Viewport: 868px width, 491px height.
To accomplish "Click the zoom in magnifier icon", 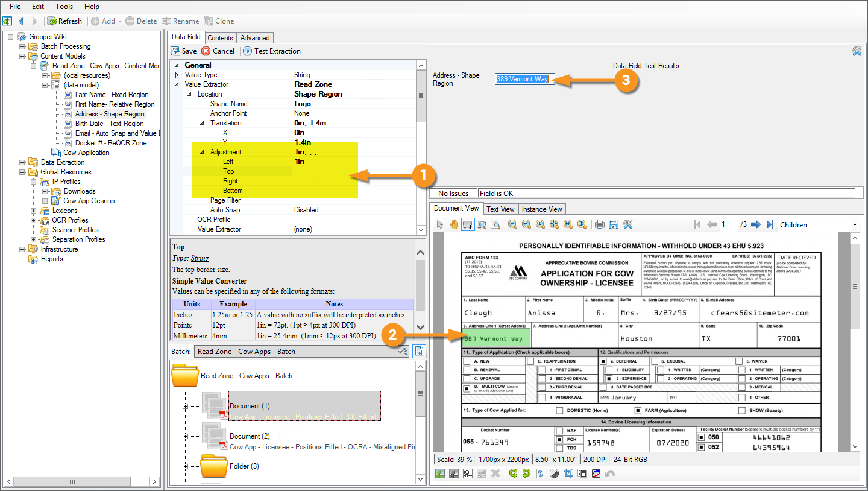I will point(512,224).
